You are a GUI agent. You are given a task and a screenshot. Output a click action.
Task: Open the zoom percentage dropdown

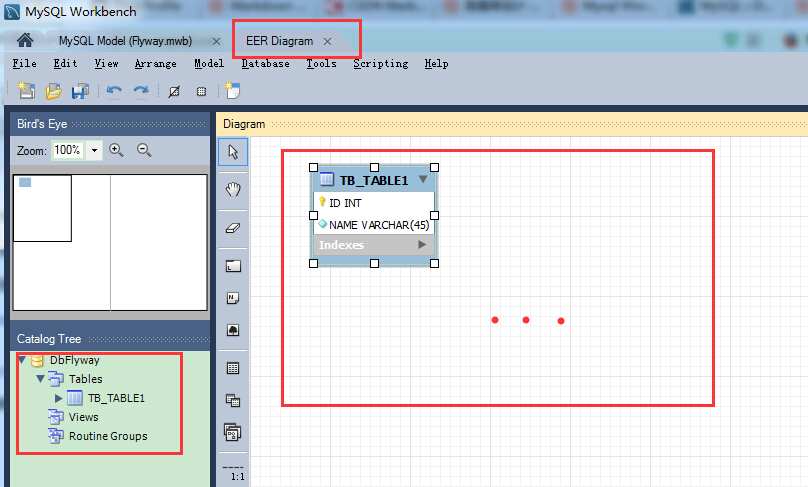(94, 150)
